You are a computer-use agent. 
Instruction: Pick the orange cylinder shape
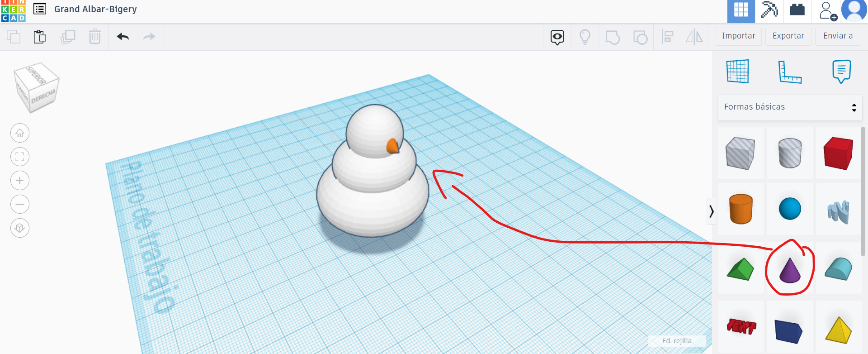(741, 209)
